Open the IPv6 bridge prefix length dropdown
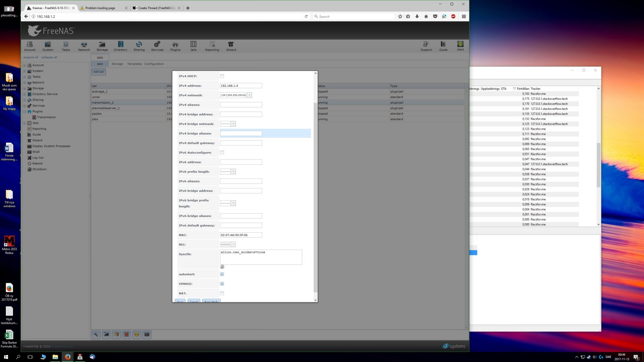The width and height of the screenshot is (644, 362). click(x=233, y=203)
